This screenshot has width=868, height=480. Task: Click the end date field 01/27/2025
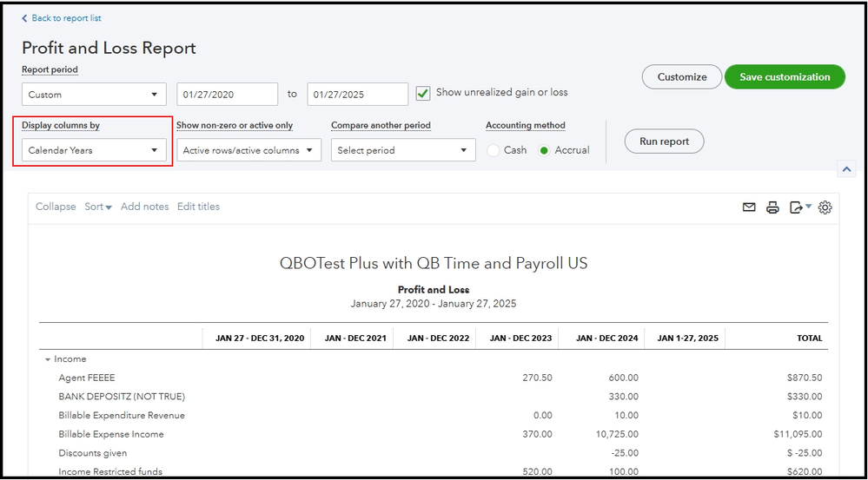(x=358, y=95)
